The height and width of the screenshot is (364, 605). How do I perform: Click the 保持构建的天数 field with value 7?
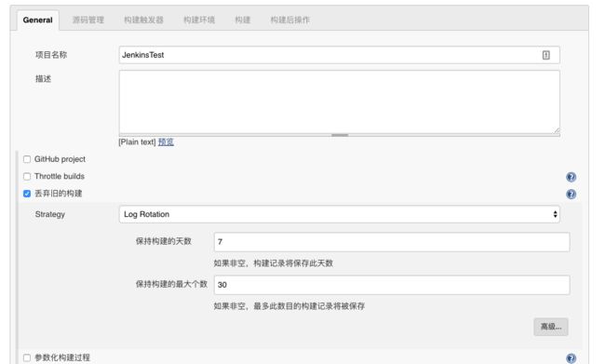click(x=392, y=242)
